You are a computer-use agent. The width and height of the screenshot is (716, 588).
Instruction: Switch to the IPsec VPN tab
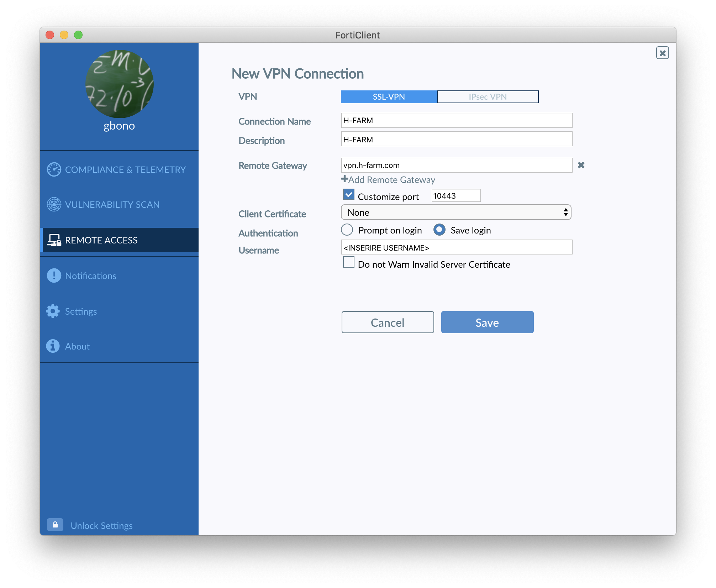click(488, 97)
